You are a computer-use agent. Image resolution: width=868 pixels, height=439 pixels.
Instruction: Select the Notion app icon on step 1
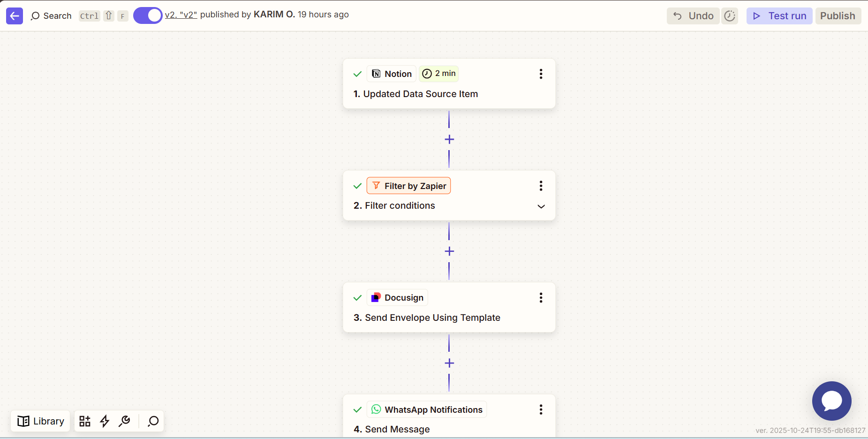377,74
